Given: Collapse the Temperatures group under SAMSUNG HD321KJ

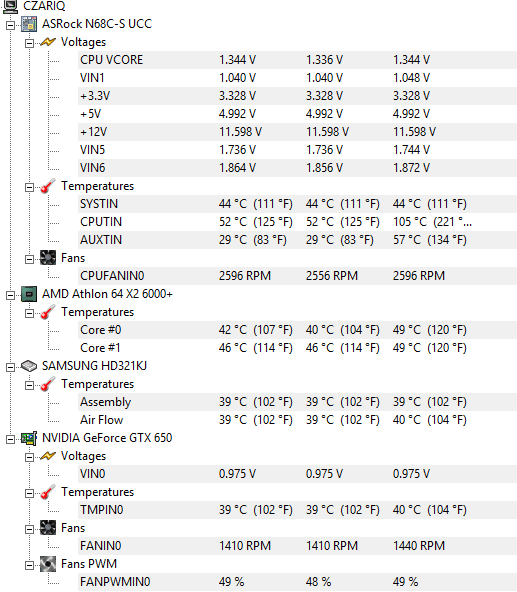Looking at the screenshot, I should (29, 385).
